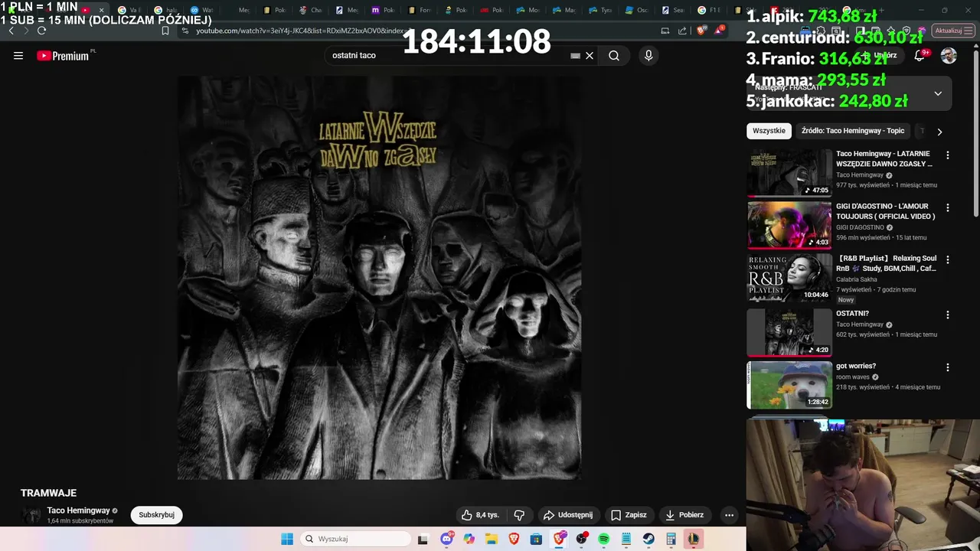Viewport: 980px width, 551px height.
Task: Open options menu for the OSTATNI? video
Action: pos(948,315)
